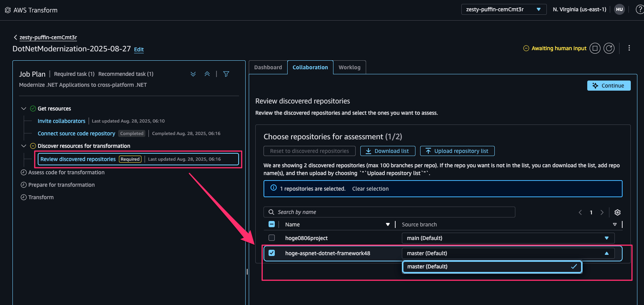The height and width of the screenshot is (305, 644).
Task: Click the Download list button
Action: (x=387, y=151)
